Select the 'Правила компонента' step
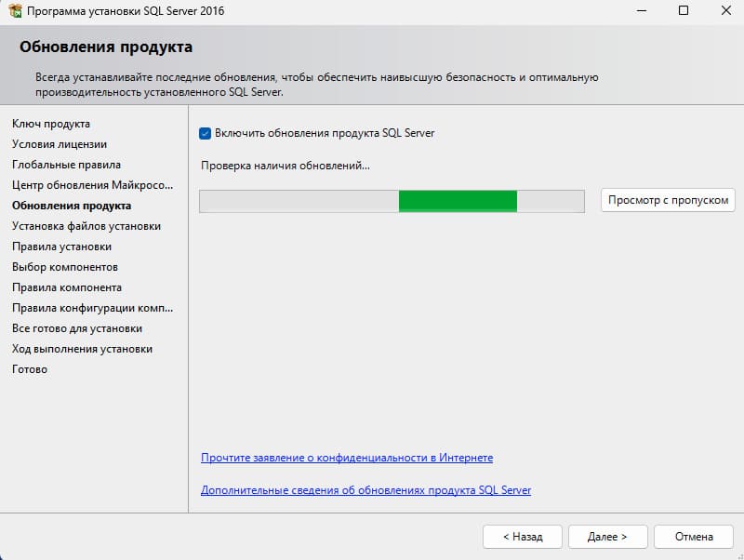 point(67,287)
